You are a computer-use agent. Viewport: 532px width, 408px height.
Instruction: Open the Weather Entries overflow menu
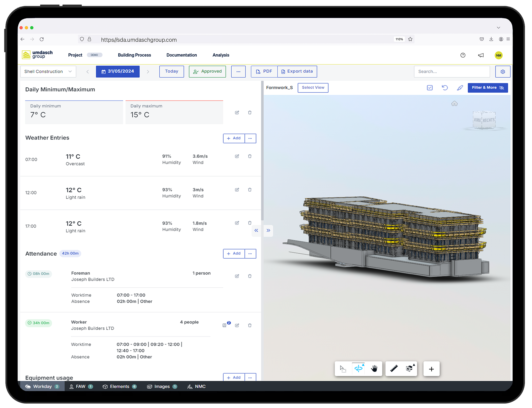(x=250, y=138)
